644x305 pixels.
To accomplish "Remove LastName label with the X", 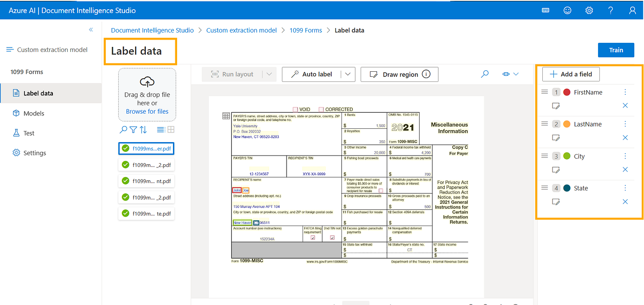I will [625, 138].
